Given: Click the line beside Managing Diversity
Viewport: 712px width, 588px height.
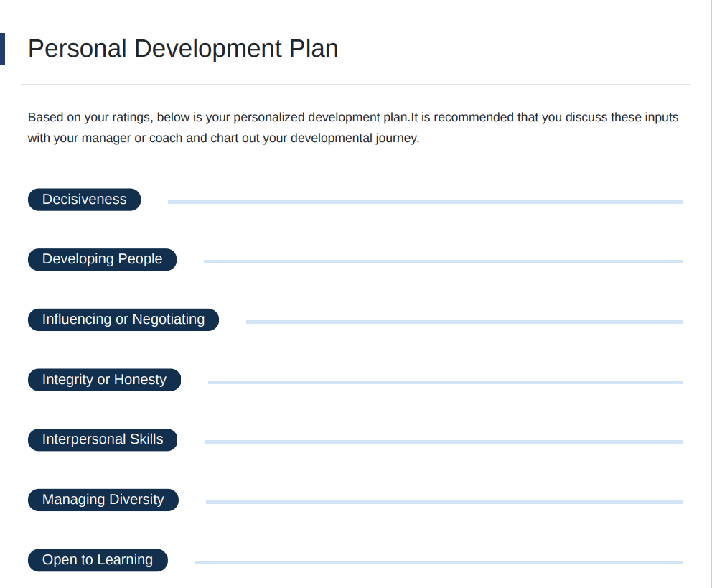Looking at the screenshot, I should (x=444, y=502).
